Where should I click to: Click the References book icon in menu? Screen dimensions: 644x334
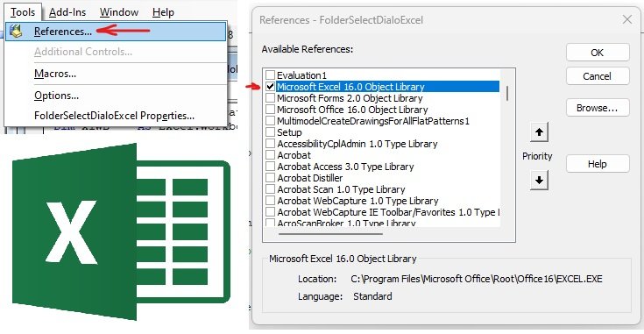click(x=16, y=32)
